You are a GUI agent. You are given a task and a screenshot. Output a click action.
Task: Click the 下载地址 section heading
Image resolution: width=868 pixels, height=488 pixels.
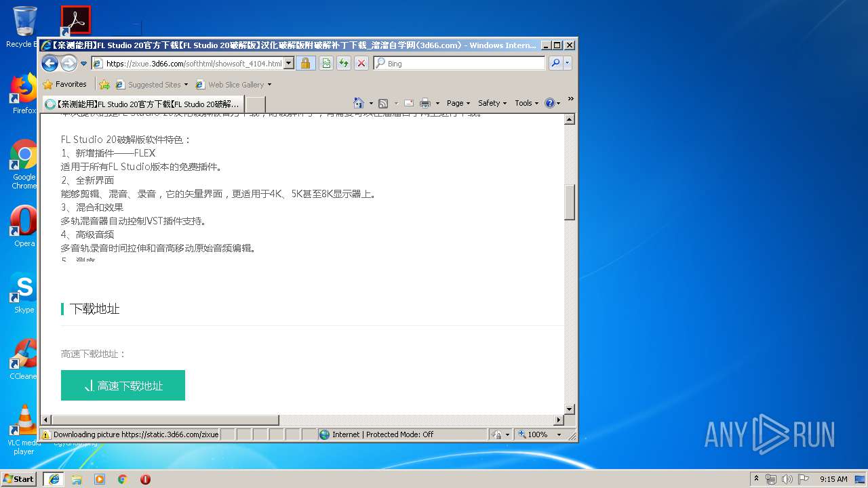[94, 309]
